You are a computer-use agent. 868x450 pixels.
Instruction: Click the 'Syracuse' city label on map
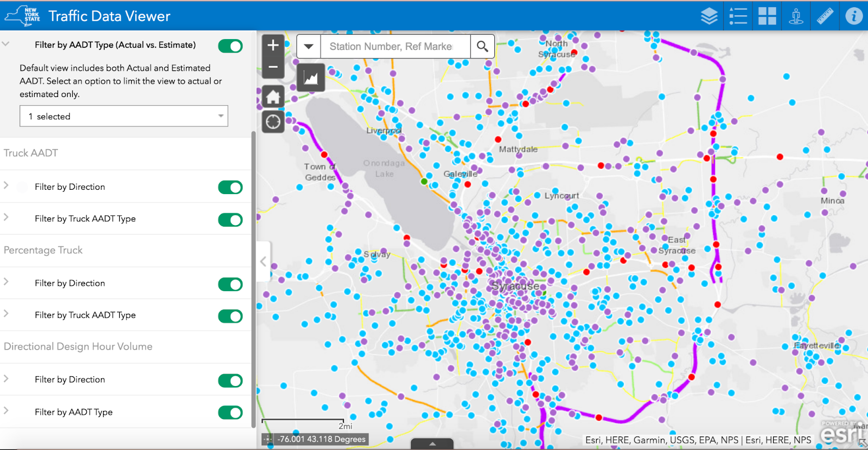point(515,286)
